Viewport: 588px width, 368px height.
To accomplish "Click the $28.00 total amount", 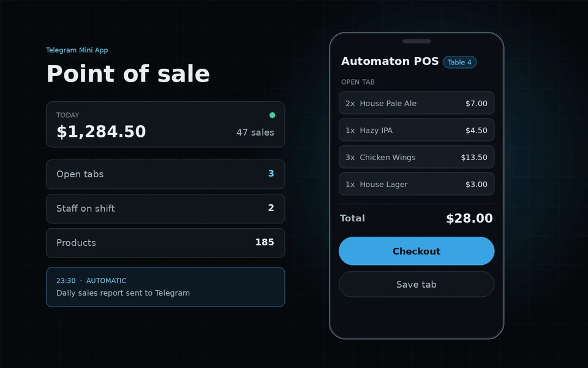I will pos(469,218).
